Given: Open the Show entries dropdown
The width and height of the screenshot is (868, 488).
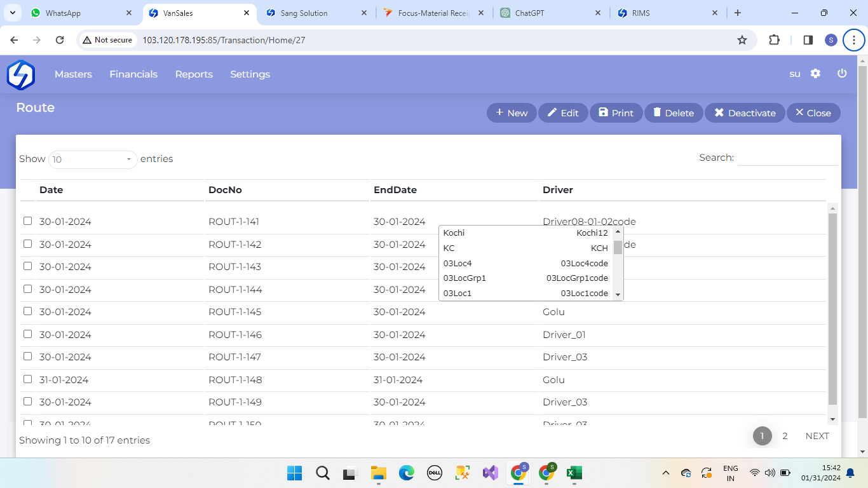Looking at the screenshot, I should (93, 159).
